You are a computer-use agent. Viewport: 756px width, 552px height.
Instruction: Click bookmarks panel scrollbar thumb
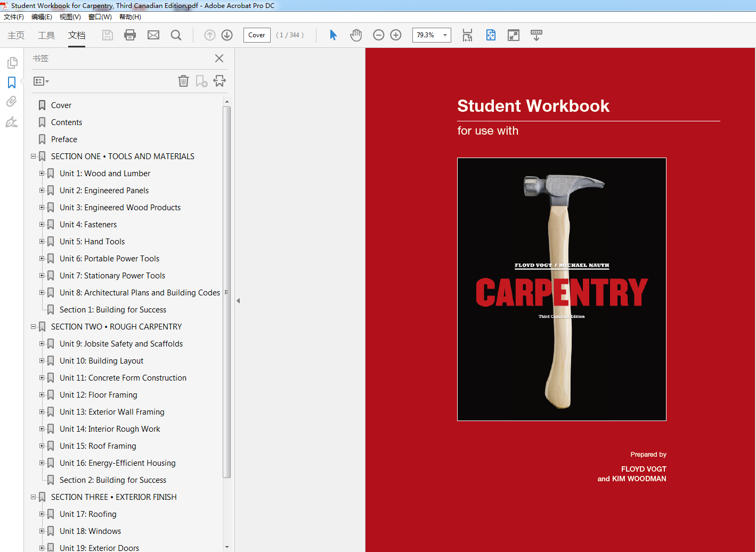226,292
